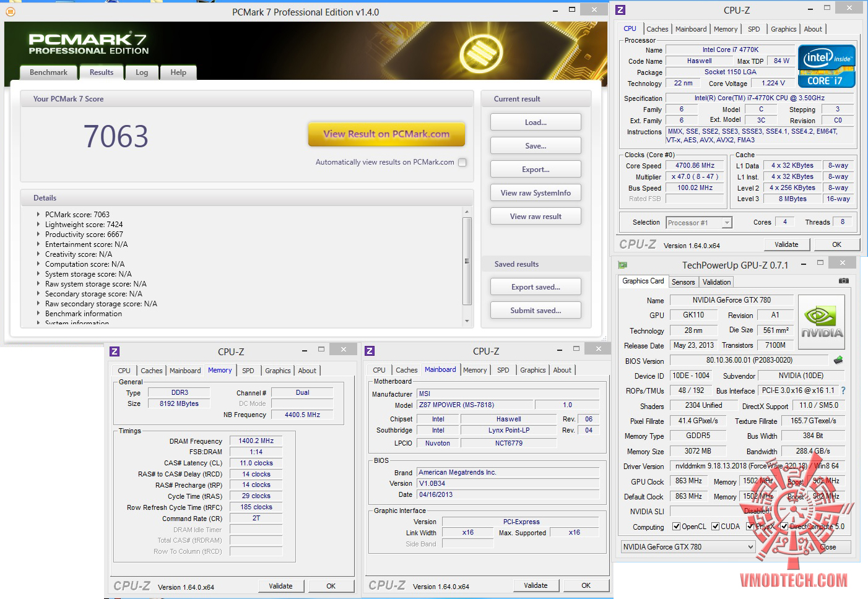The image size is (868, 599).
Task: Click View Result on PCMark.com button
Action: click(x=386, y=134)
